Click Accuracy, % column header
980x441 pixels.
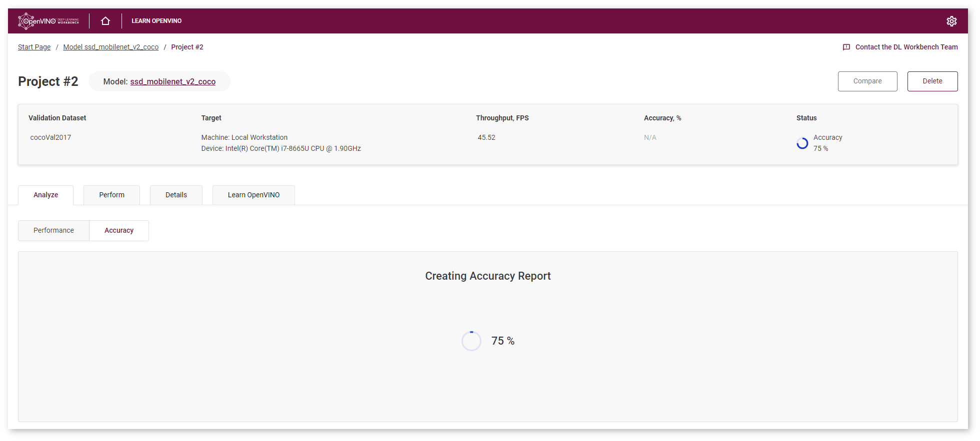662,118
